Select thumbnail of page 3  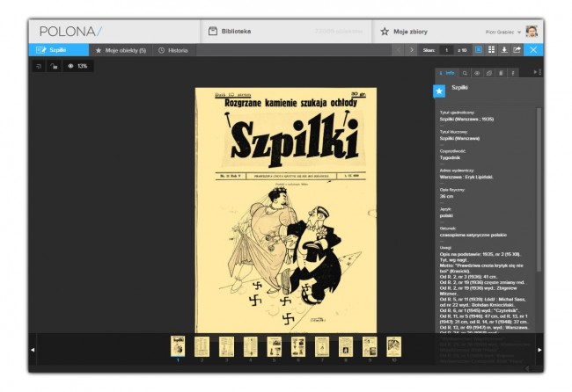click(x=226, y=346)
